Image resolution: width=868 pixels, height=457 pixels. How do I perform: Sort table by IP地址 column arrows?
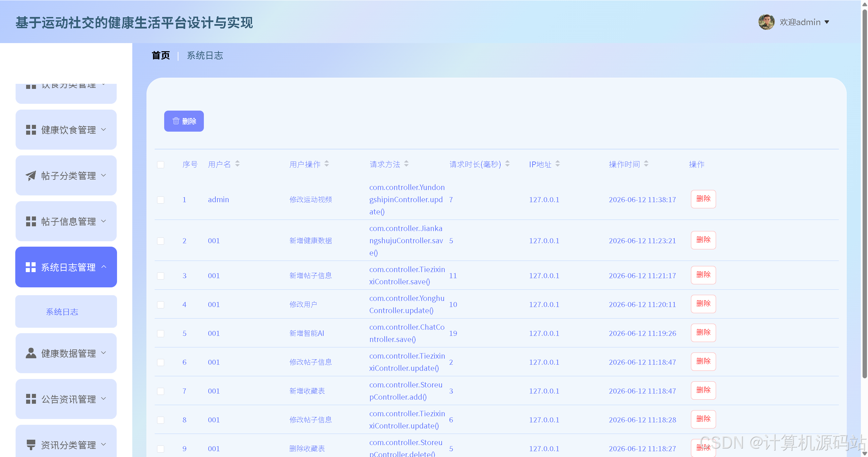tap(558, 164)
